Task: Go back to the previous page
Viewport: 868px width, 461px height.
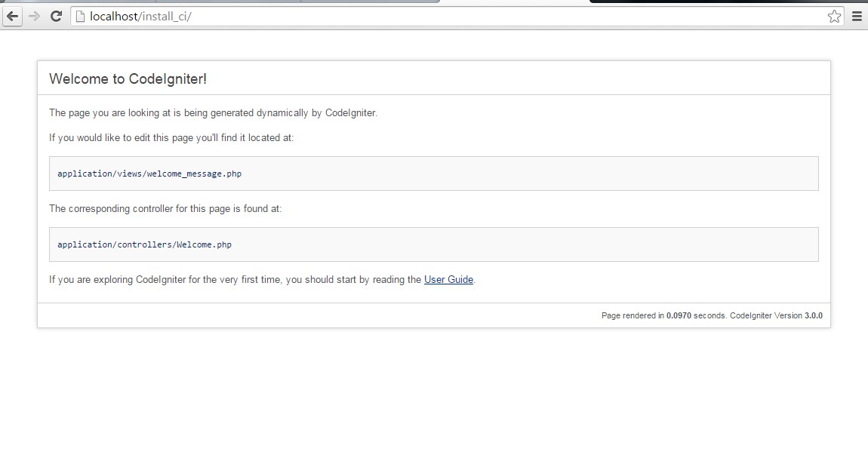Action: [x=12, y=16]
